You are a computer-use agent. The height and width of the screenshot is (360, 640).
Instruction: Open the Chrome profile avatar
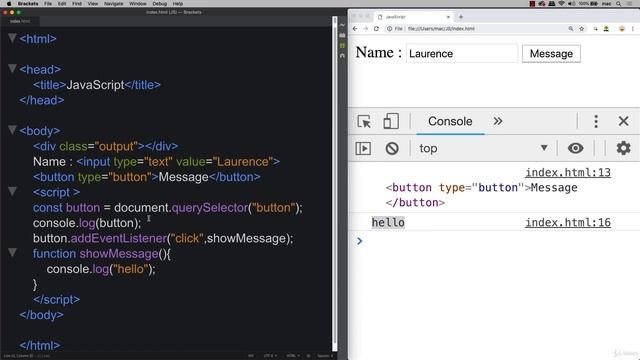(x=622, y=29)
